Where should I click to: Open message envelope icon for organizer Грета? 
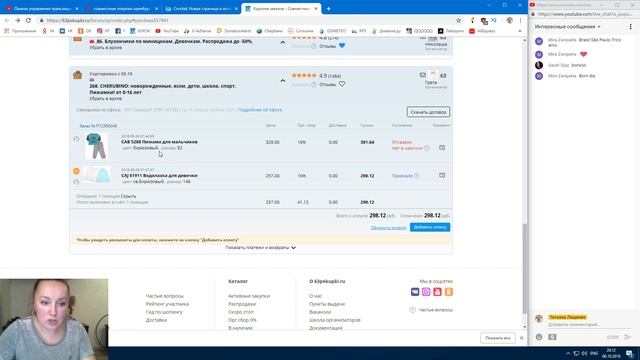pos(422,75)
